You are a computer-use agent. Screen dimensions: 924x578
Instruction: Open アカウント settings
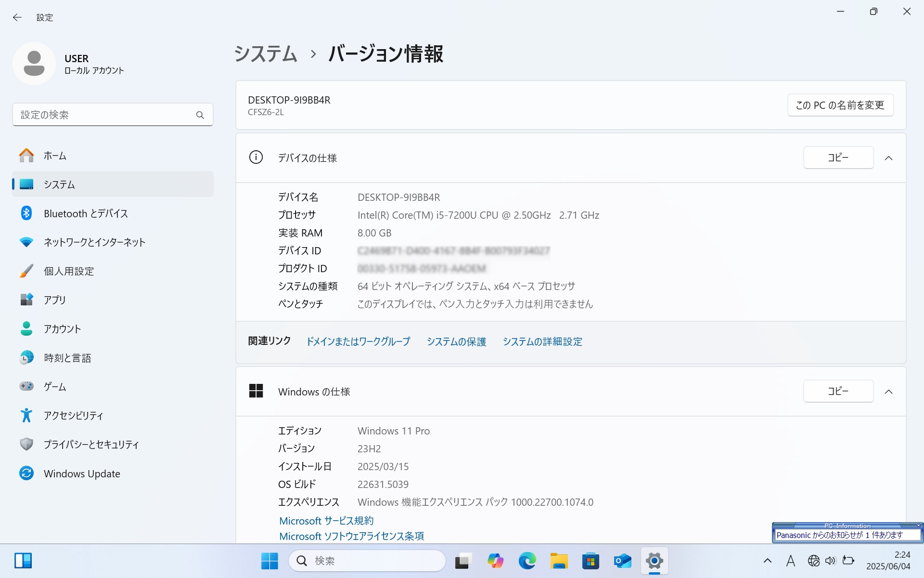click(113, 328)
